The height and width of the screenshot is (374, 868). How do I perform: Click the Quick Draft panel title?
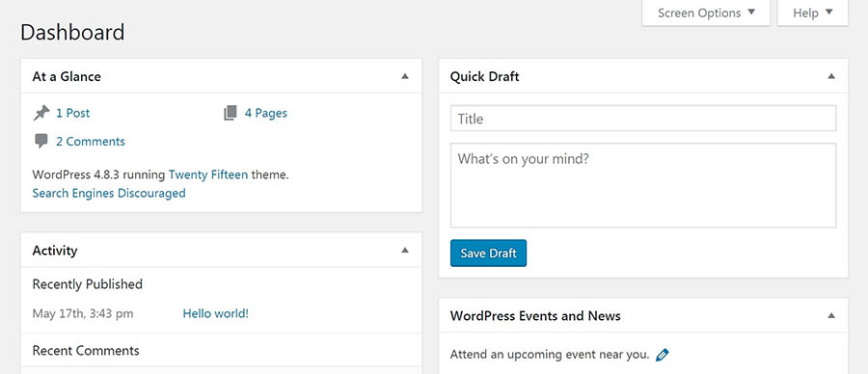(x=484, y=76)
